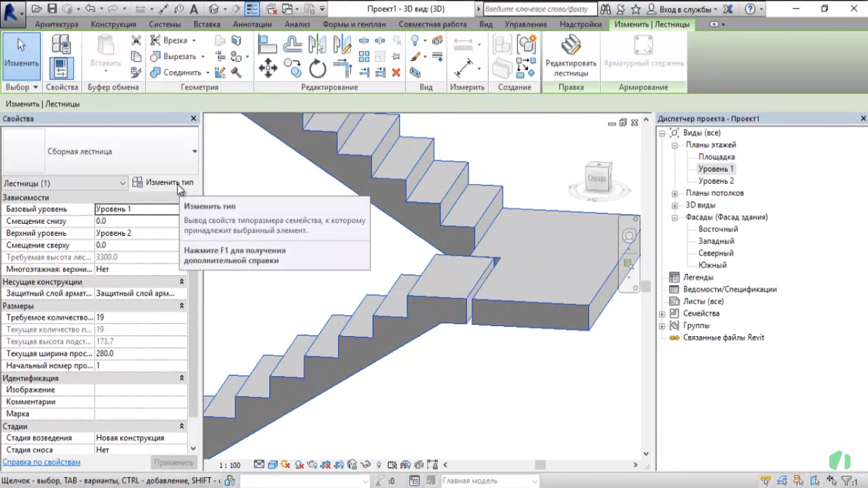The height and width of the screenshot is (488, 868).
Task: Click the Требуемое количество value field
Action: point(137,317)
